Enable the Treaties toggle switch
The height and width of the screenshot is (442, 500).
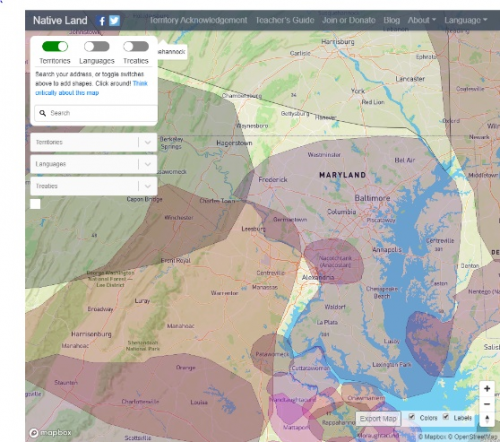click(136, 46)
